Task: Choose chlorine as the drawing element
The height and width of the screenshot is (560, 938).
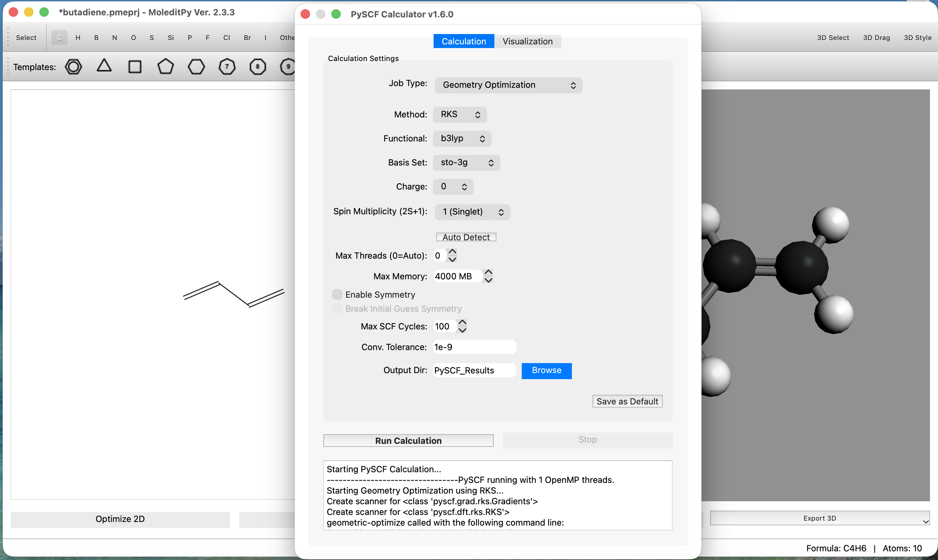Action: coord(226,37)
